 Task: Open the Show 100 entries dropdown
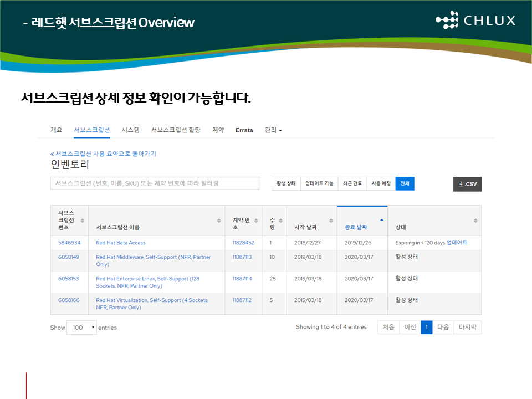(81, 328)
